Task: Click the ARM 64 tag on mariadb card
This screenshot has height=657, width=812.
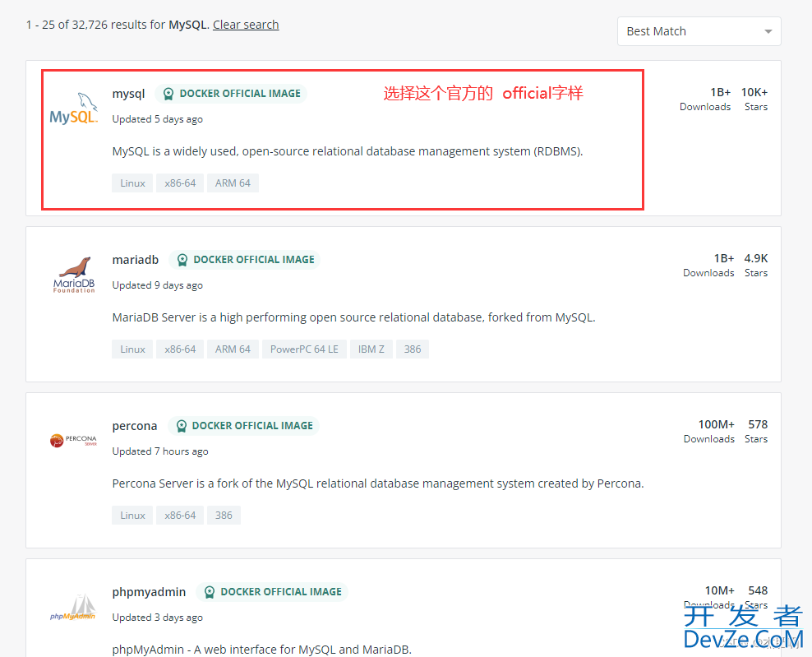Action: tap(233, 349)
